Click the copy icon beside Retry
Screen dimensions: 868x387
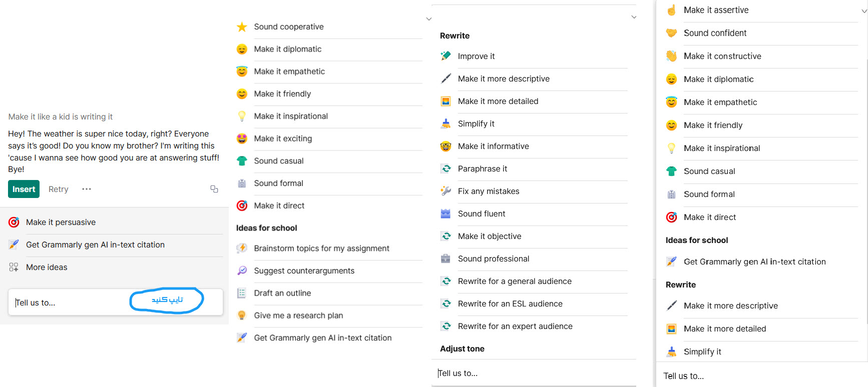pos(214,189)
